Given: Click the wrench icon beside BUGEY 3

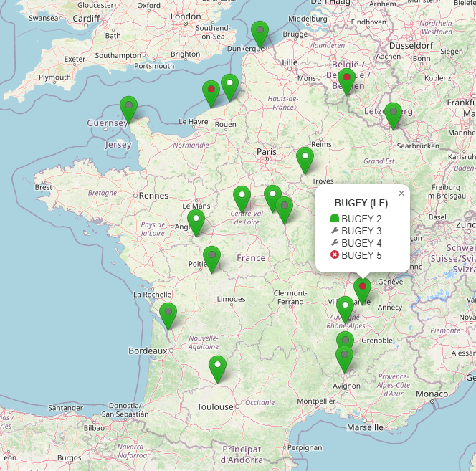Looking at the screenshot, I should [x=335, y=231].
